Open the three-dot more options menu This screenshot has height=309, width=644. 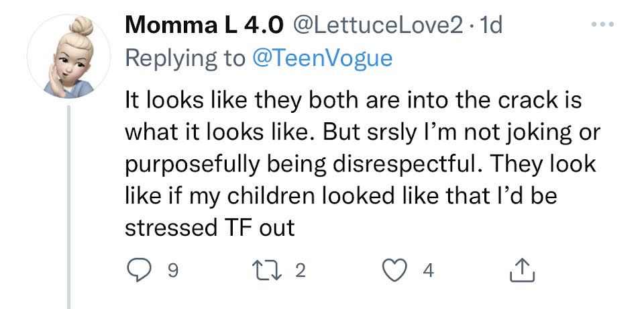click(x=602, y=25)
